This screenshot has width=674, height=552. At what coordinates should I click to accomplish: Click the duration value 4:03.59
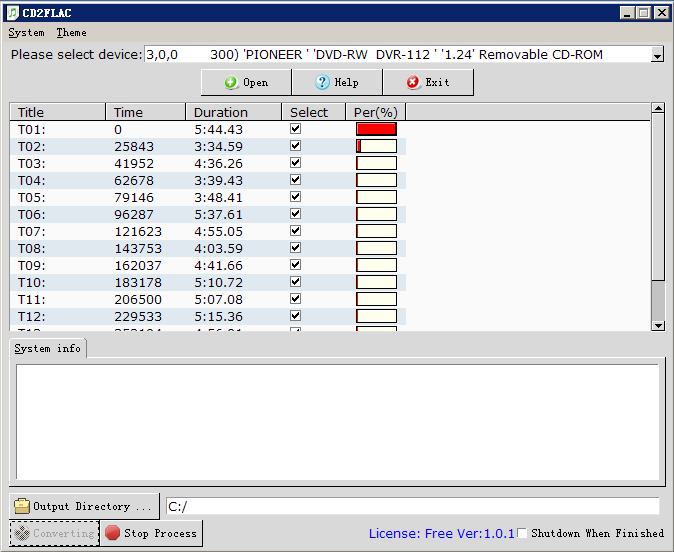click(x=218, y=248)
